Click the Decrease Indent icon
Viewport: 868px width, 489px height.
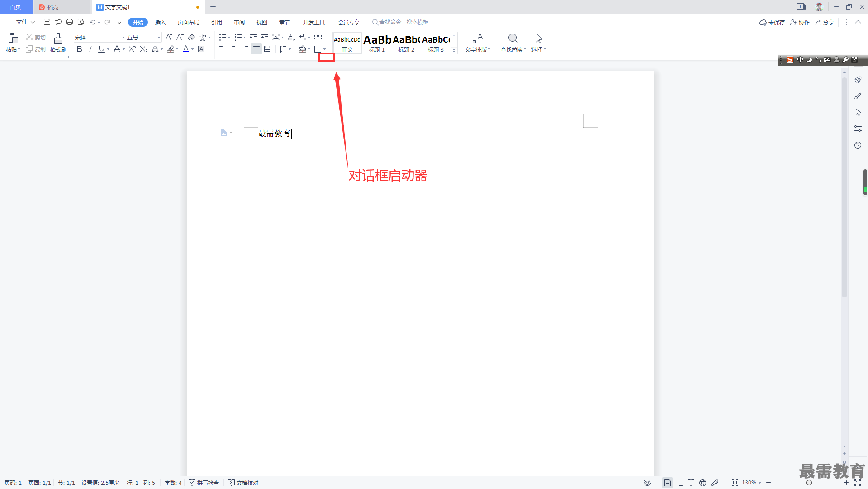coord(253,37)
